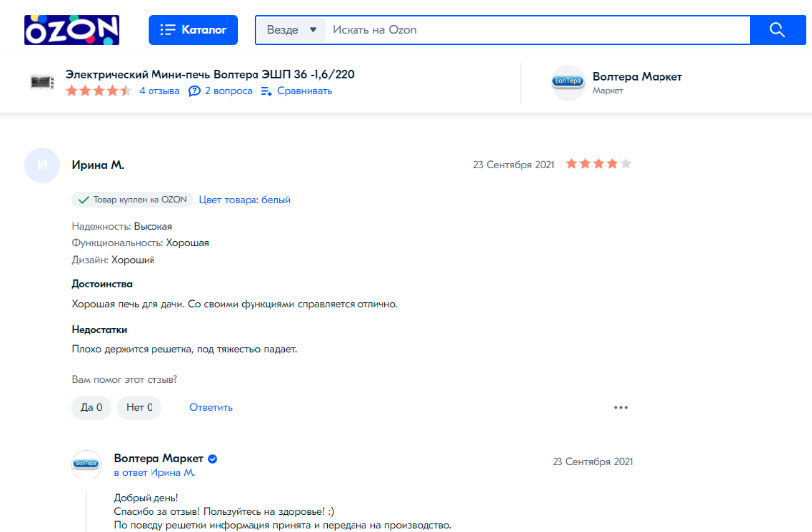Open the Каталог menu
The width and height of the screenshot is (812, 532).
(193, 30)
